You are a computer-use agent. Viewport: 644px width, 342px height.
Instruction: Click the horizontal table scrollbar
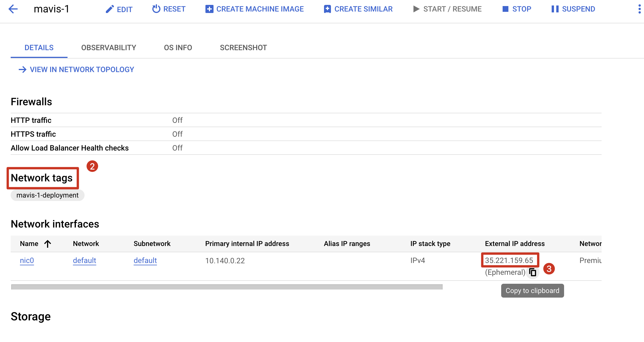click(226, 287)
